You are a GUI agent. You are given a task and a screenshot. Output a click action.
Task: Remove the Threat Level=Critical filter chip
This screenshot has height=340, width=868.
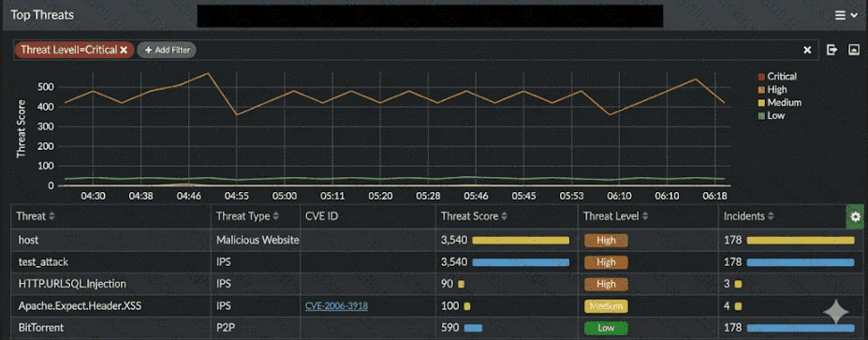tap(124, 50)
